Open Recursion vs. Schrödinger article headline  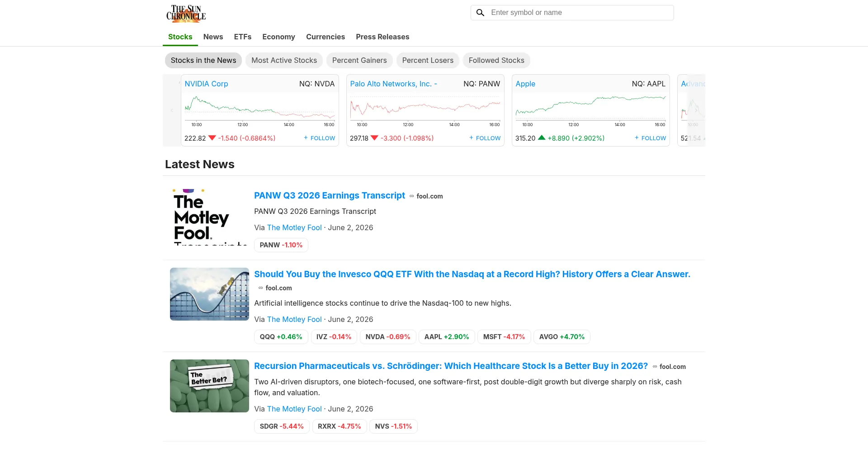pyautogui.click(x=451, y=366)
